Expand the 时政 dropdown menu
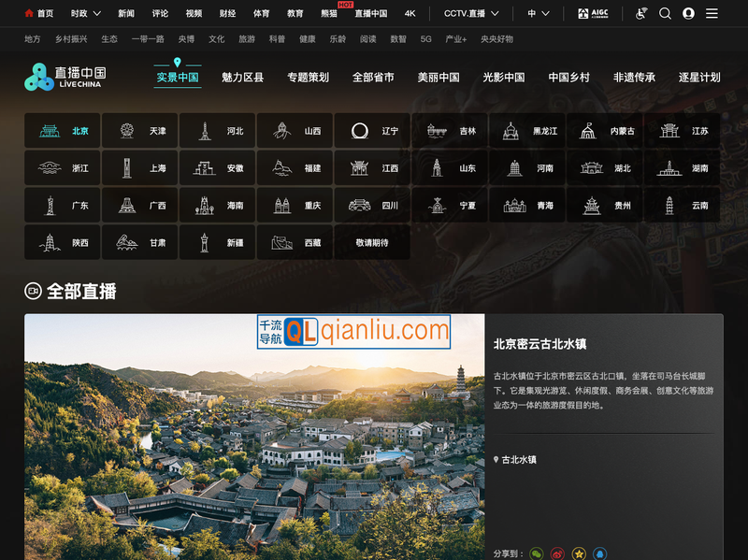 [84, 13]
